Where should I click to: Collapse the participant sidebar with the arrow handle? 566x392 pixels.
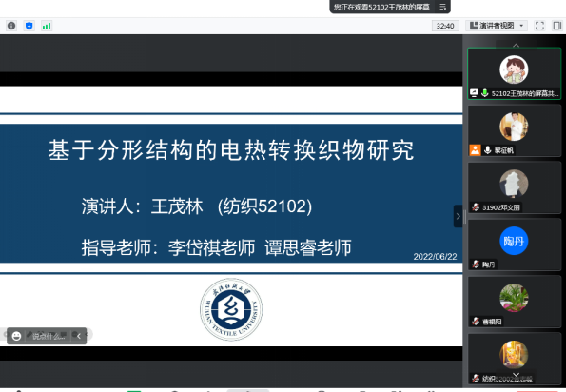click(459, 216)
